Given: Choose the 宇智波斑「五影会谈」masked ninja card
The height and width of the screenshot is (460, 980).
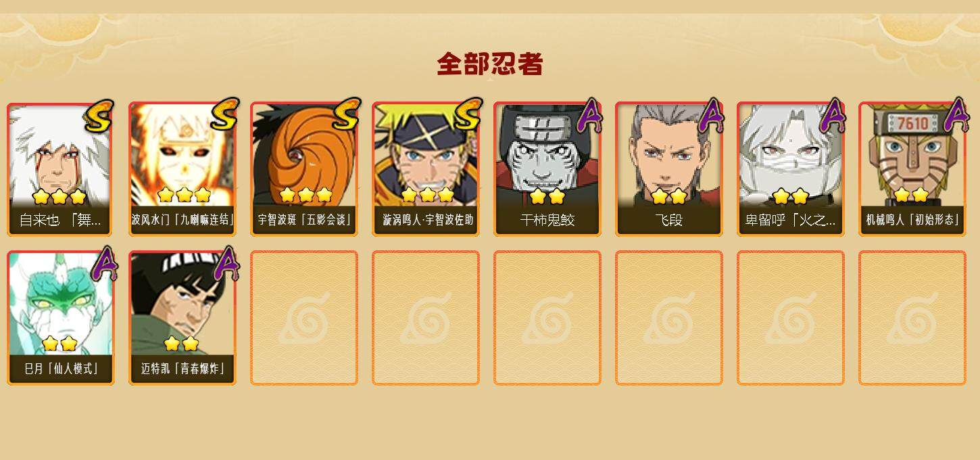Looking at the screenshot, I should pyautogui.click(x=304, y=169).
